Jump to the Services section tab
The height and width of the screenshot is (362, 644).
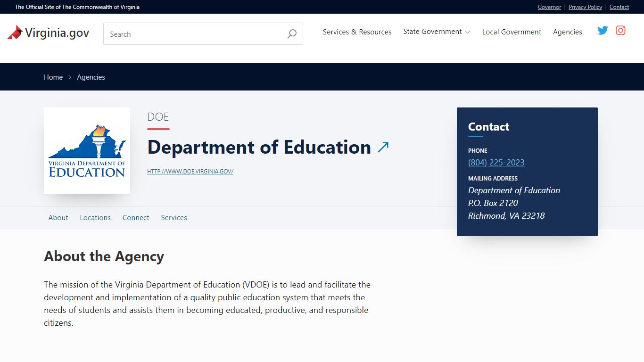pos(174,218)
